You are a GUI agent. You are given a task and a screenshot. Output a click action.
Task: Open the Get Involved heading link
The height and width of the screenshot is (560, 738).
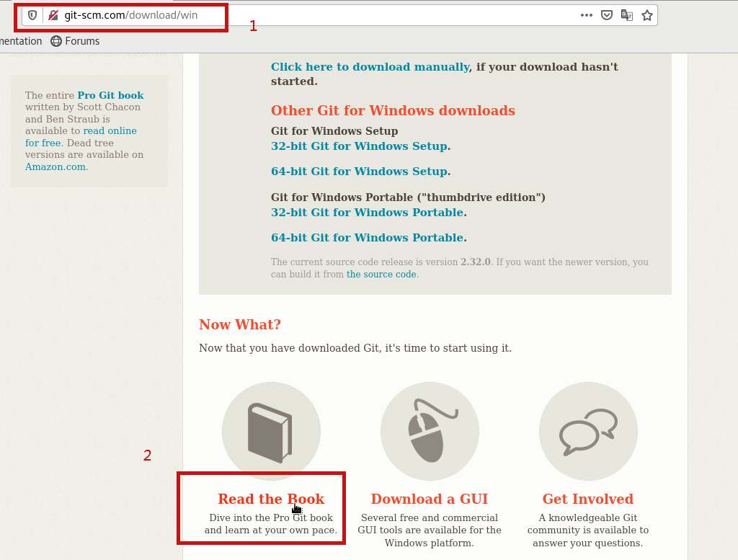pos(588,499)
